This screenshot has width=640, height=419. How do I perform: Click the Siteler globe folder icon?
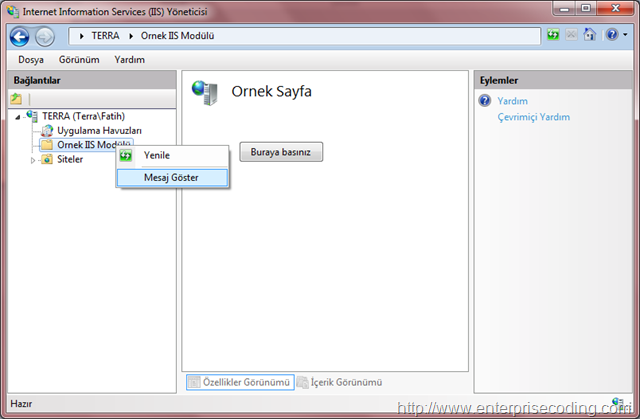click(x=47, y=159)
